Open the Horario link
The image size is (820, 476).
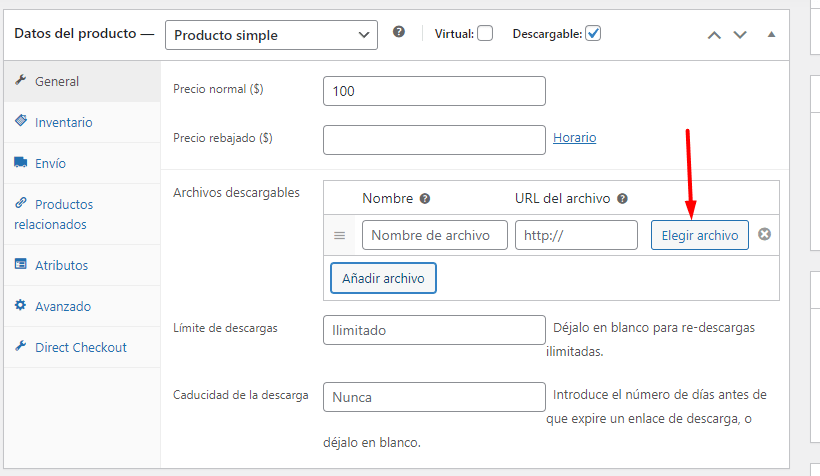pos(575,138)
